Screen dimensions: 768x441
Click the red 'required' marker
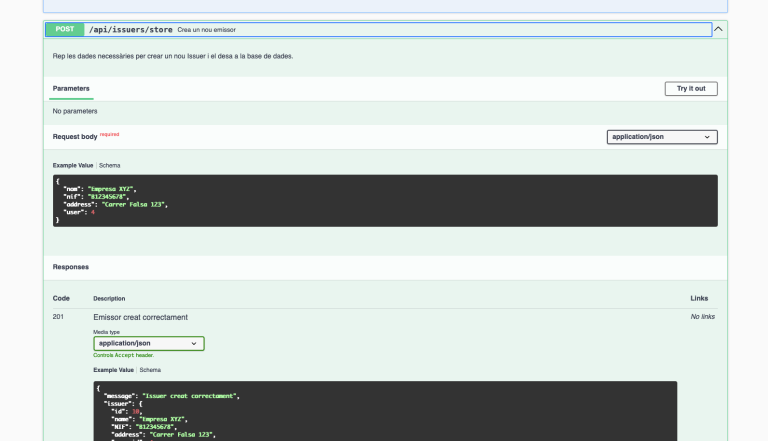(109, 134)
